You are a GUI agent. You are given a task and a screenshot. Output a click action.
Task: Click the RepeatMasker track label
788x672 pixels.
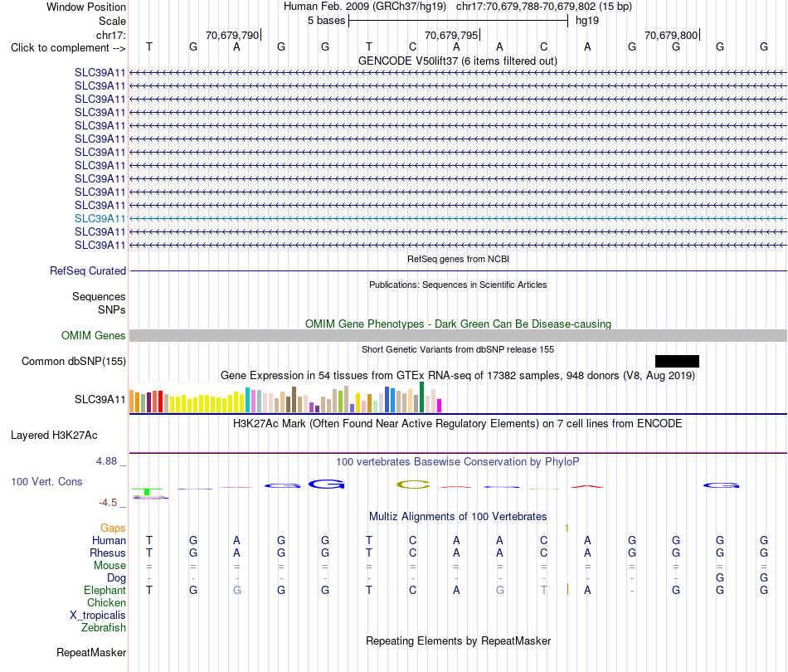pyautogui.click(x=91, y=652)
